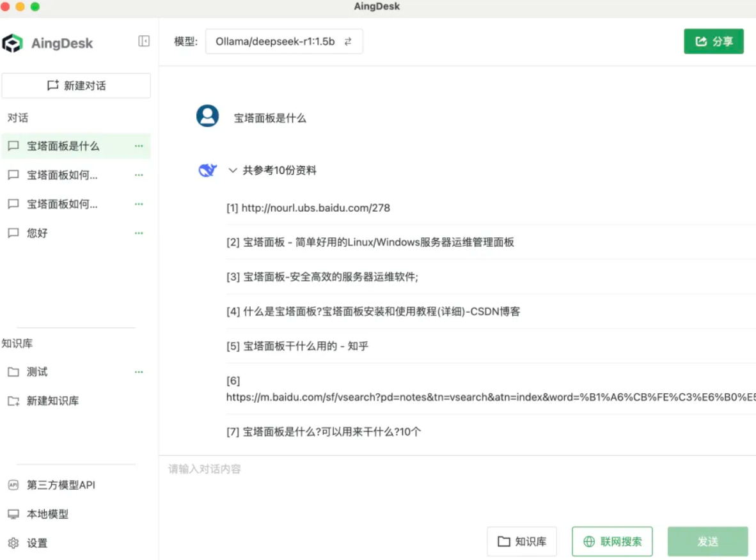Viewport: 756px width, 560px height.
Task: Send the message with 发送
Action: click(708, 541)
